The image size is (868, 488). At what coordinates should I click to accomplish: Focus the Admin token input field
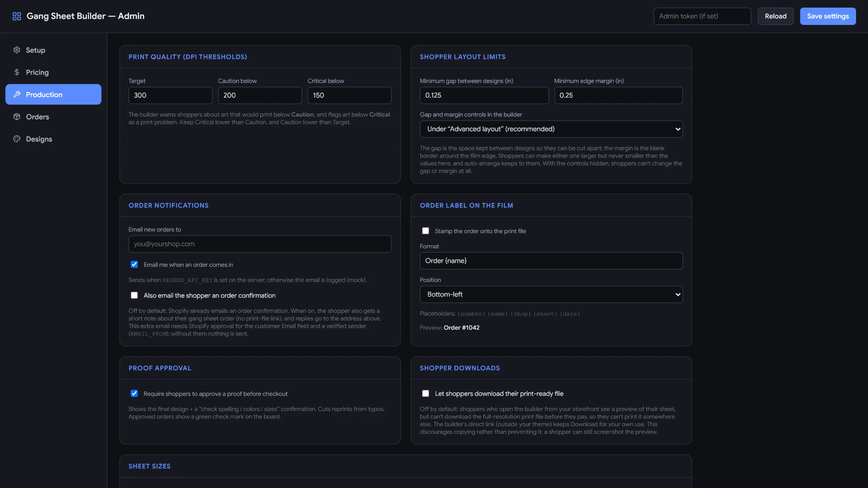click(x=702, y=16)
